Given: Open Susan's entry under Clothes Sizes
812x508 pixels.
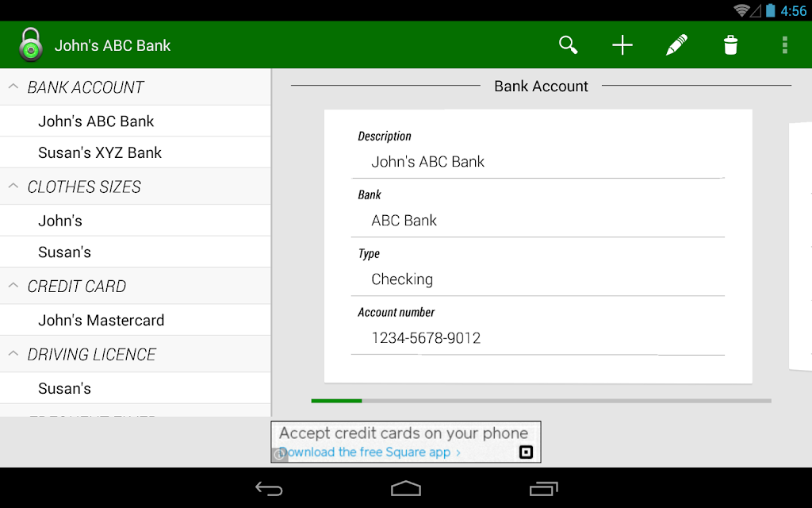Looking at the screenshot, I should (x=135, y=252).
